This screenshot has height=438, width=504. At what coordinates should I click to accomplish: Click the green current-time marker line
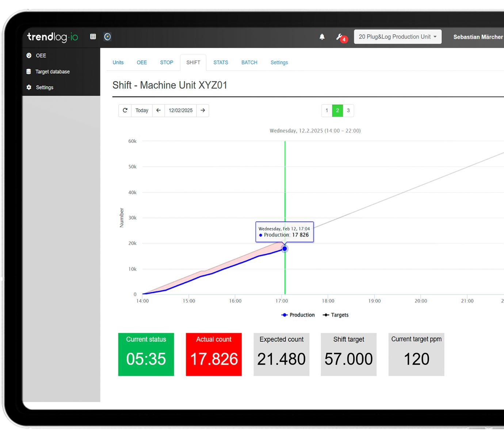pos(285,182)
